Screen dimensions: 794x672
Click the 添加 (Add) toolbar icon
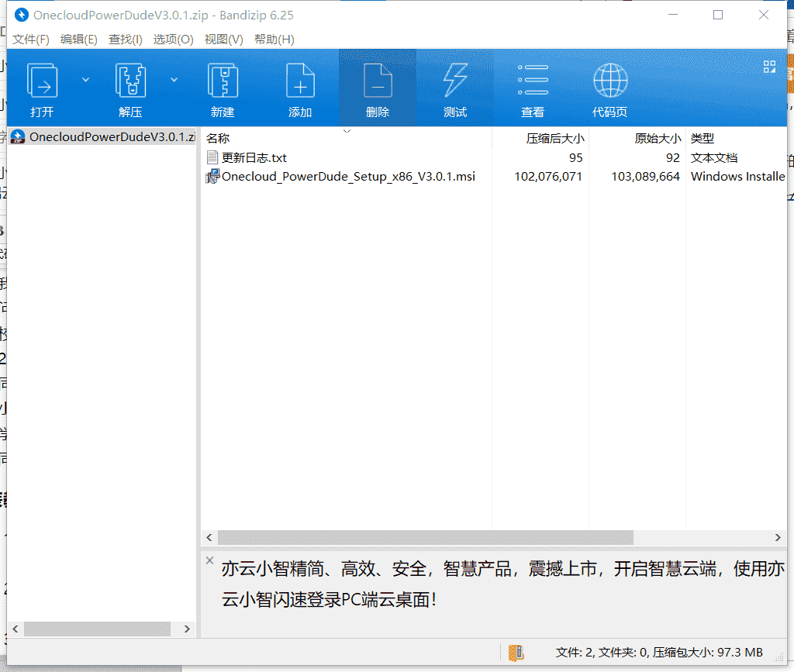[300, 81]
